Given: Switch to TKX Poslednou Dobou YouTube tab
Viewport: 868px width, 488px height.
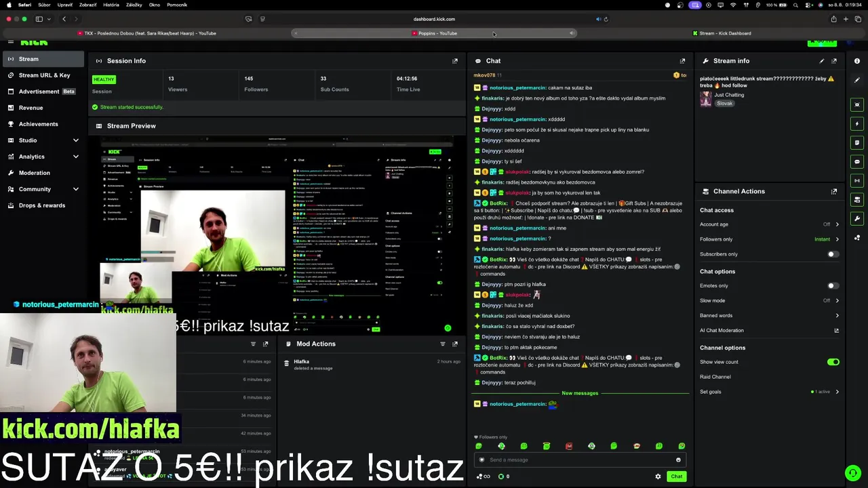Looking at the screenshot, I should coord(147,33).
